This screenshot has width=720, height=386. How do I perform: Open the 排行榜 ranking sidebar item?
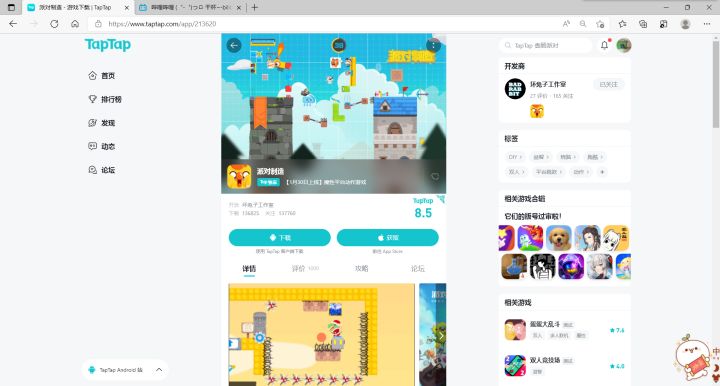tap(105, 99)
